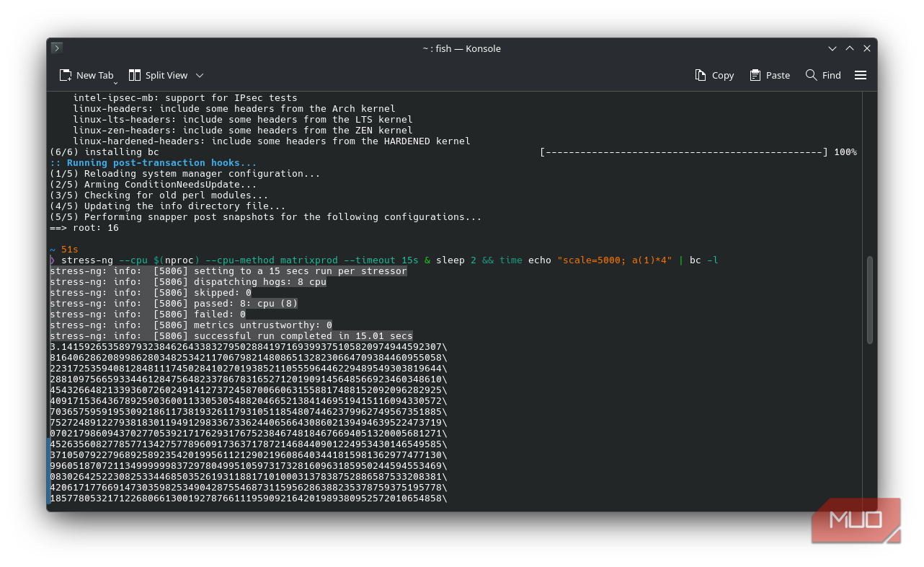
Task: Expand the Split View dropdown arrow
Action: click(x=200, y=75)
